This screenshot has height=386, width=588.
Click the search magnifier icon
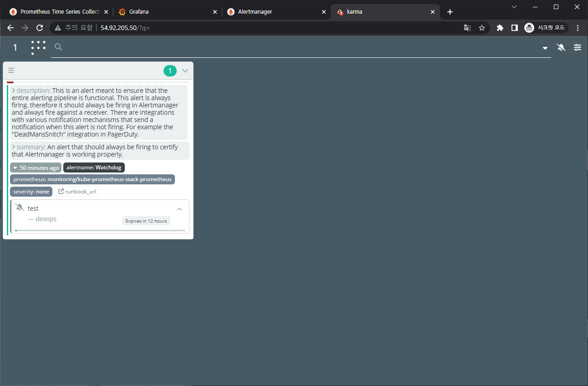coord(58,47)
